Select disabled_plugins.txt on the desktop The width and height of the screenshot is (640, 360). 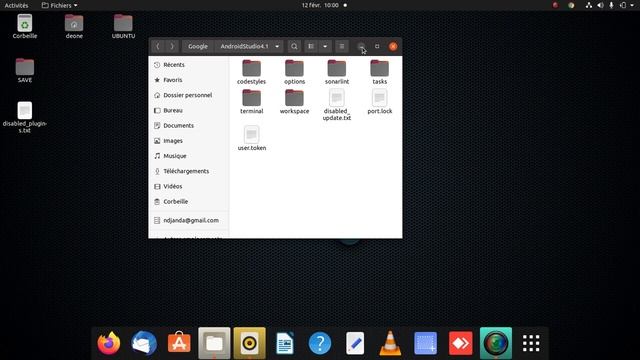pos(25,117)
